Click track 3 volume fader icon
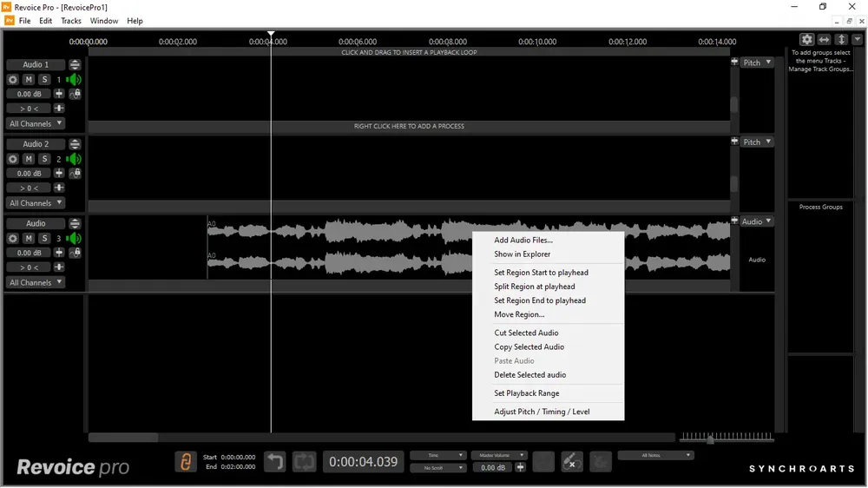Viewport: 868px width, 488px height. click(x=59, y=253)
